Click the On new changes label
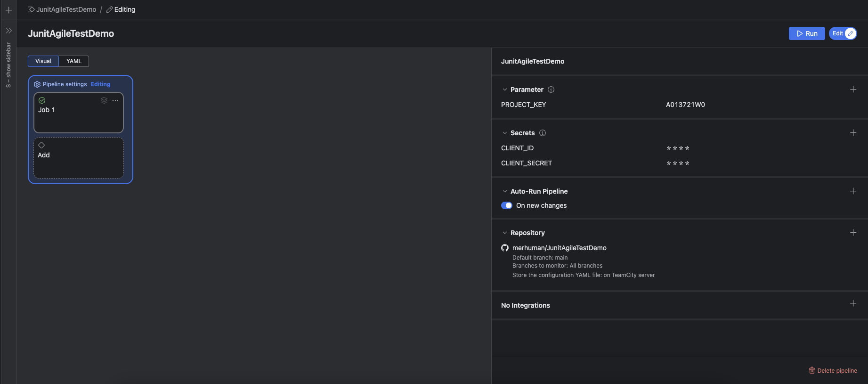 [x=541, y=205]
